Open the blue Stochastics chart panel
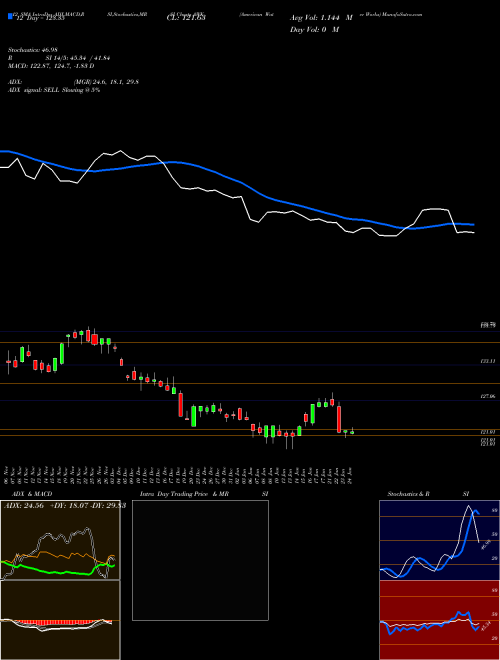Image resolution: width=500 pixels, height=660 pixels. coord(439,540)
